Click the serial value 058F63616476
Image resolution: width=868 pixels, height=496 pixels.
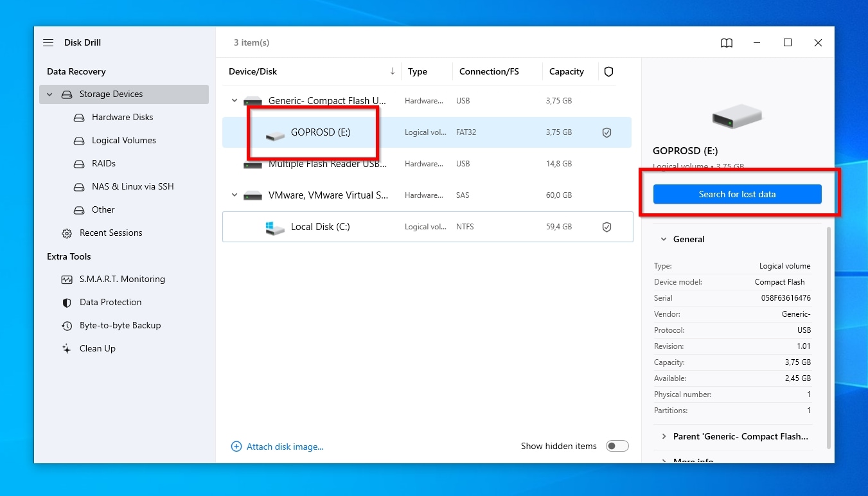pos(786,298)
